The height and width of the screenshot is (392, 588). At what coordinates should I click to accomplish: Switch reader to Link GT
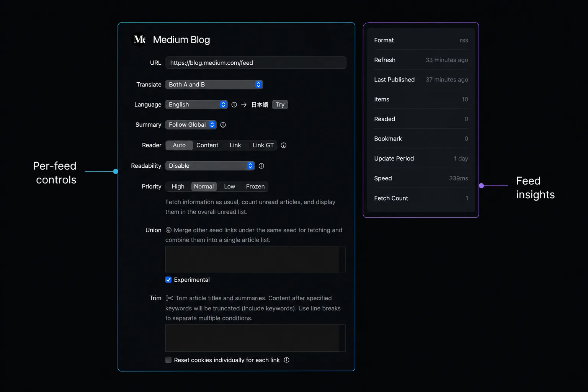(x=263, y=145)
